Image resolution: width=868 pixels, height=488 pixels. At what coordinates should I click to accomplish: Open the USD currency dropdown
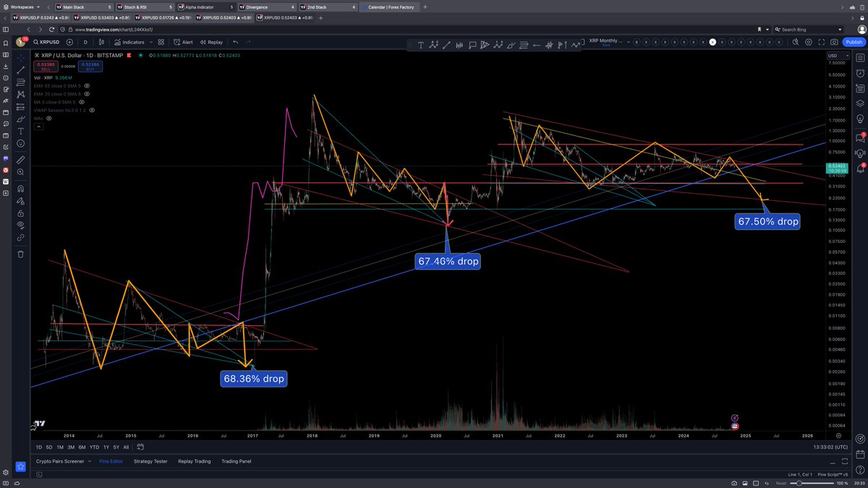[838, 56]
